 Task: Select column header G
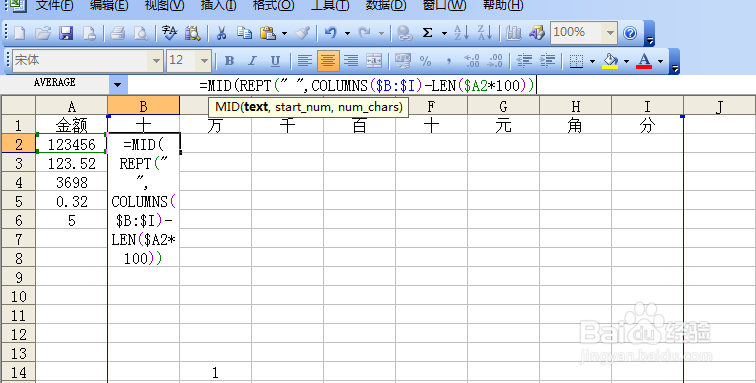coord(503,106)
